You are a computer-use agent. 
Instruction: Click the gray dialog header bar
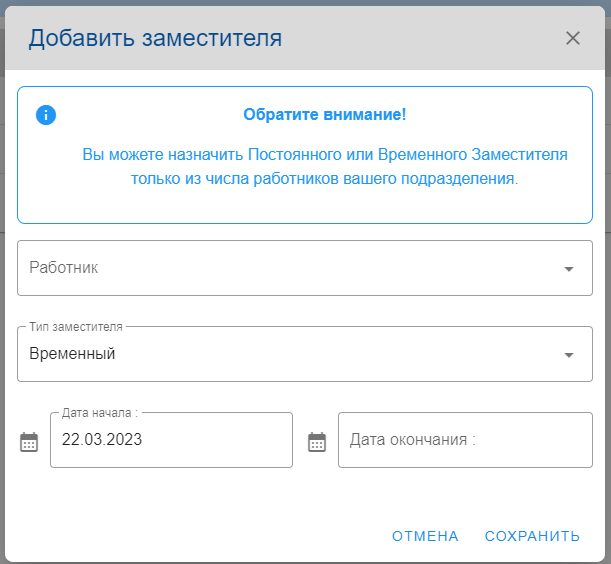coord(420,38)
